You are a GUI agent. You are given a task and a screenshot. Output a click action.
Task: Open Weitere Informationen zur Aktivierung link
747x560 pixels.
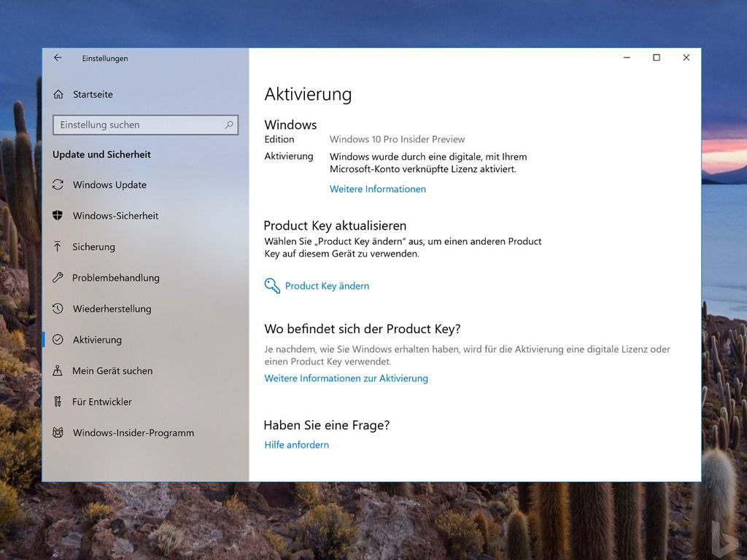347,378
